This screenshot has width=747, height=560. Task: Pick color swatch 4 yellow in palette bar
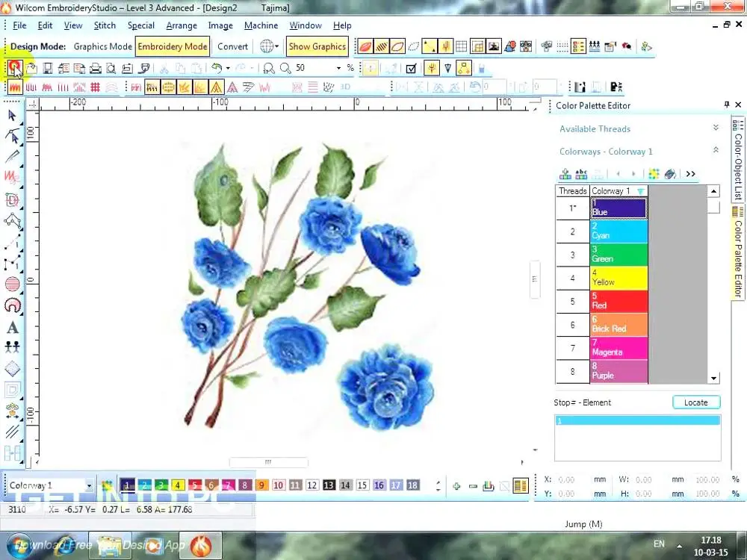pyautogui.click(x=178, y=485)
